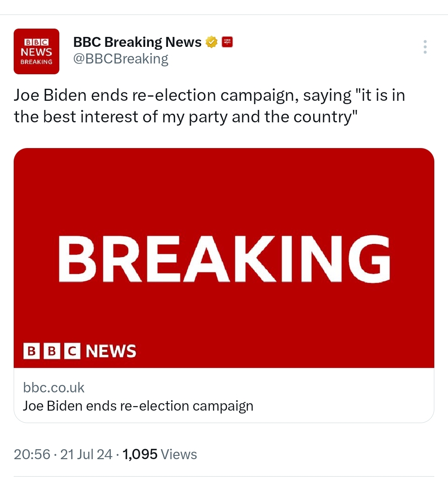This screenshot has width=448, height=477.
Task: Click the word BREAKING in the avatar
Action: click(x=37, y=62)
